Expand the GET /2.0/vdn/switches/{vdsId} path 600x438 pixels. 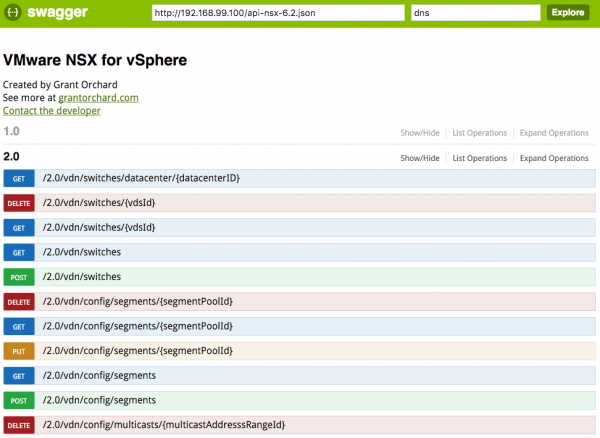point(99,228)
